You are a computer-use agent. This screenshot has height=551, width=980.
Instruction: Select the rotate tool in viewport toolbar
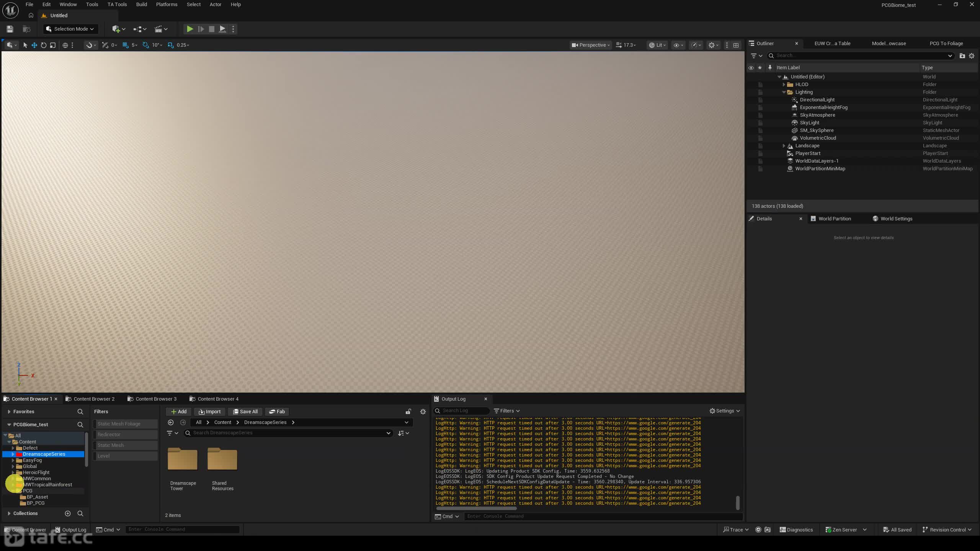[x=44, y=45]
